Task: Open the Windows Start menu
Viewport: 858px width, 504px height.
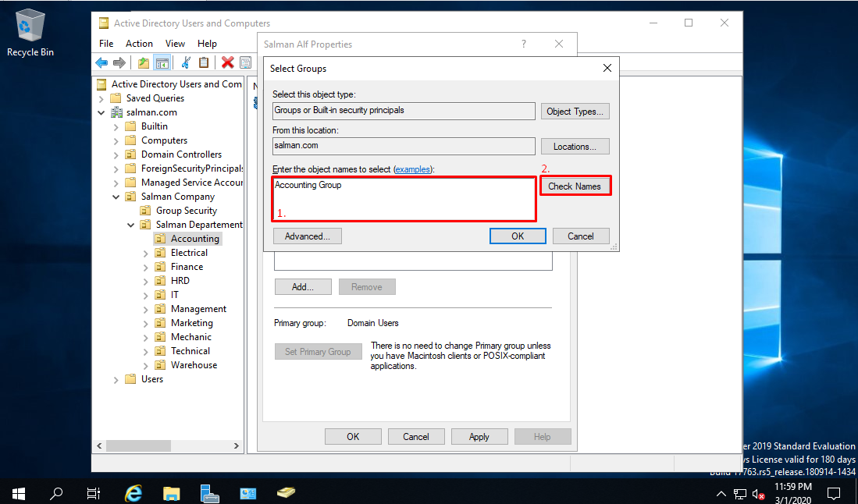Action: tap(18, 494)
